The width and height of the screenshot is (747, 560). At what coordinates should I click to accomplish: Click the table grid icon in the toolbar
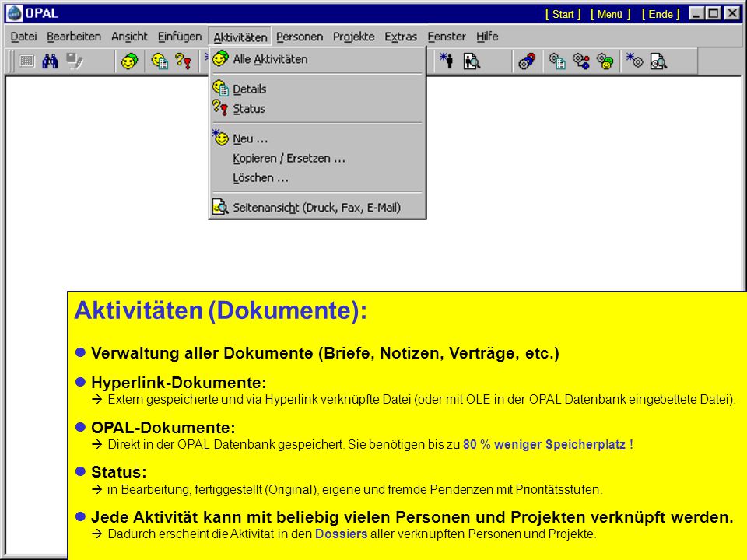coord(26,61)
